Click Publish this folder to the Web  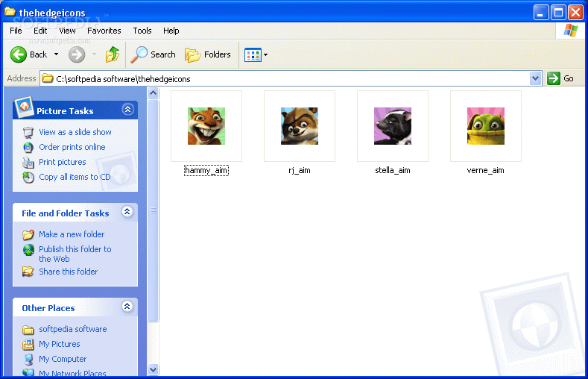coord(75,254)
